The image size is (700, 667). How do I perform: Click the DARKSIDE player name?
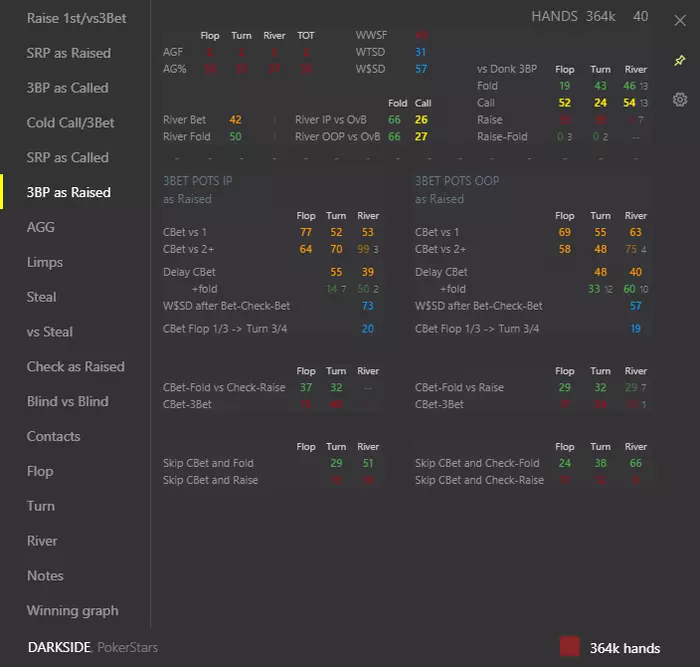(59, 647)
